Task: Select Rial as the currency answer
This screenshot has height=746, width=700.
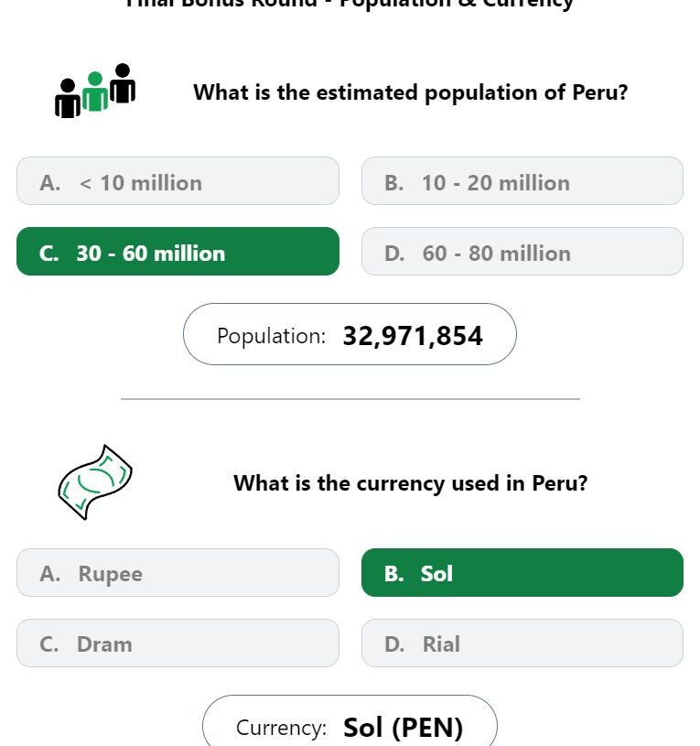Action: [x=522, y=643]
